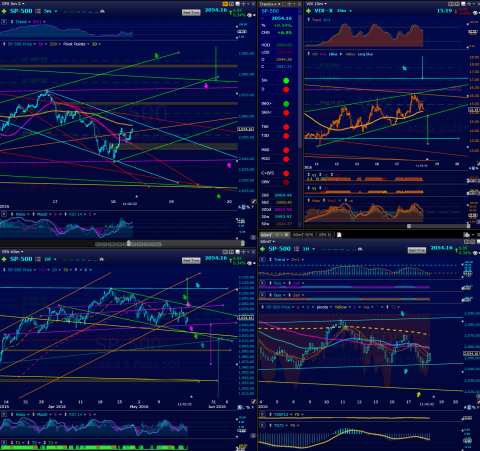Toggle the X box beside the first Buy/Sell row
Screen dimensions: 480x451
point(263,283)
